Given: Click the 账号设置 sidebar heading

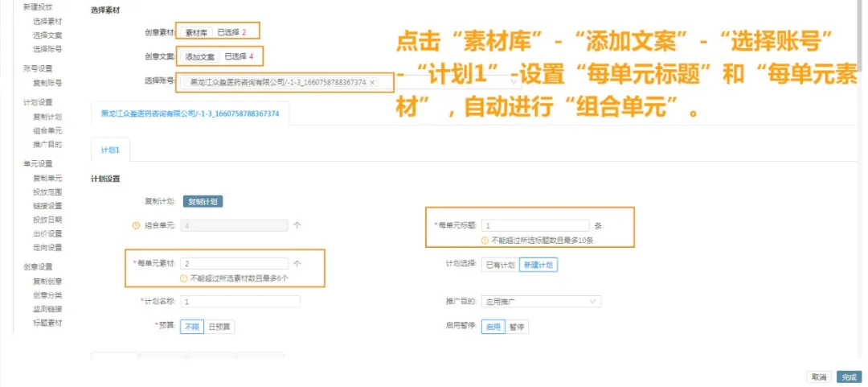Looking at the screenshot, I should (x=38, y=68).
